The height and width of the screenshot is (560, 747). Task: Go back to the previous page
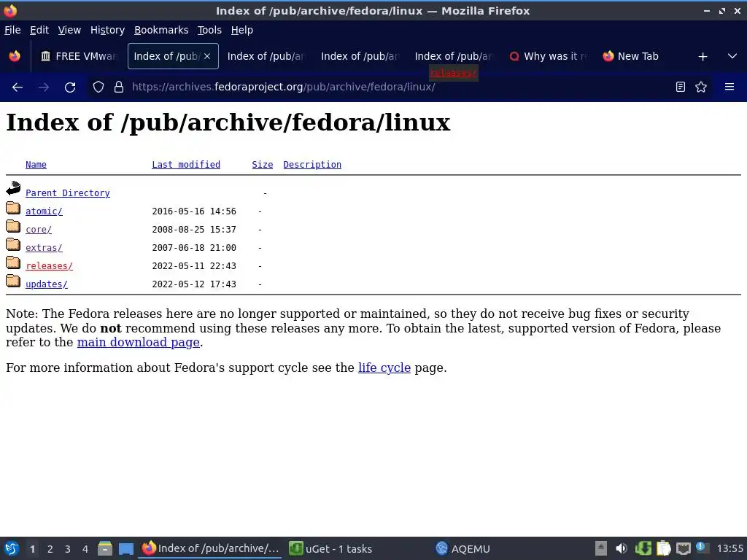tap(18, 87)
